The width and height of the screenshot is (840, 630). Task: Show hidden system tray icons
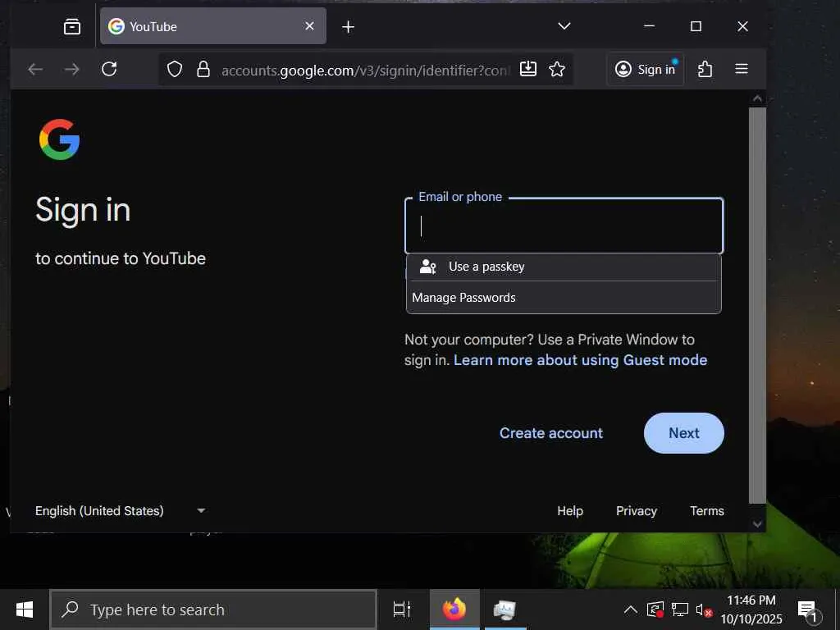(631, 609)
